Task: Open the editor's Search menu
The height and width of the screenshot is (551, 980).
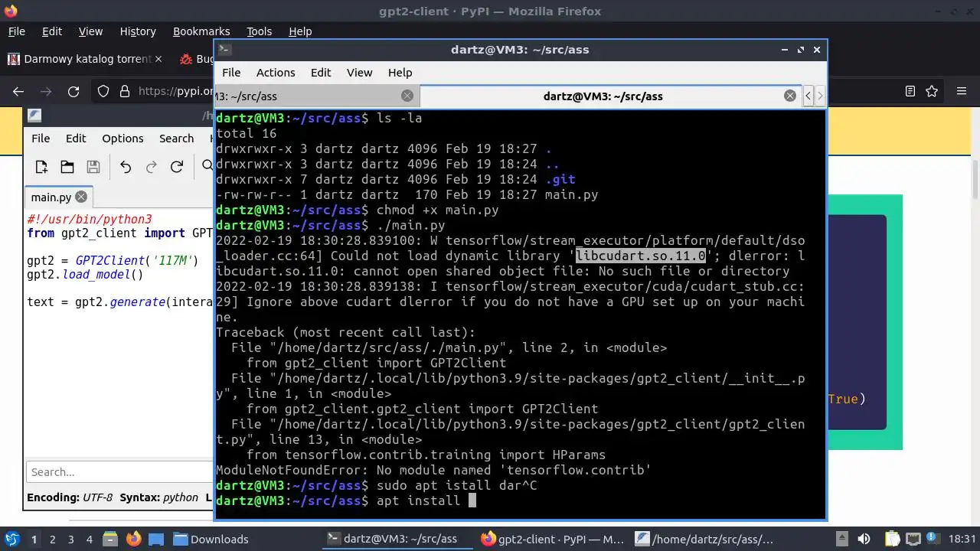Action: pos(176,139)
